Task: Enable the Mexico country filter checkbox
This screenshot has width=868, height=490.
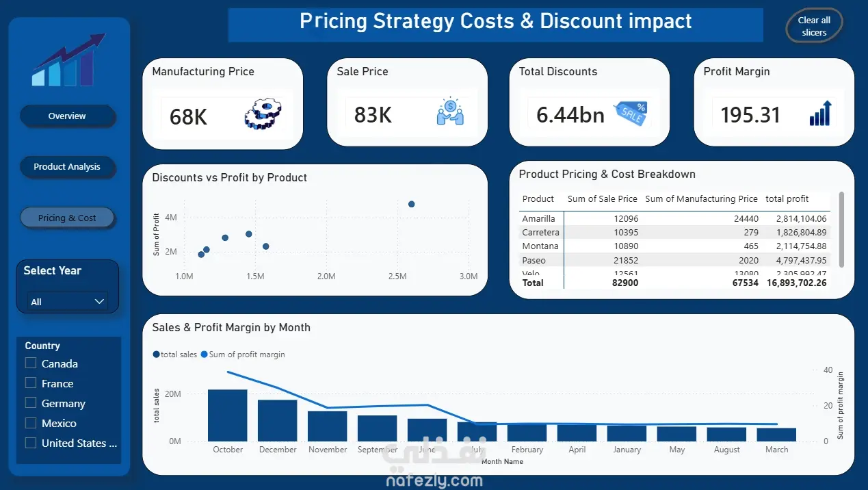Action: coord(31,423)
